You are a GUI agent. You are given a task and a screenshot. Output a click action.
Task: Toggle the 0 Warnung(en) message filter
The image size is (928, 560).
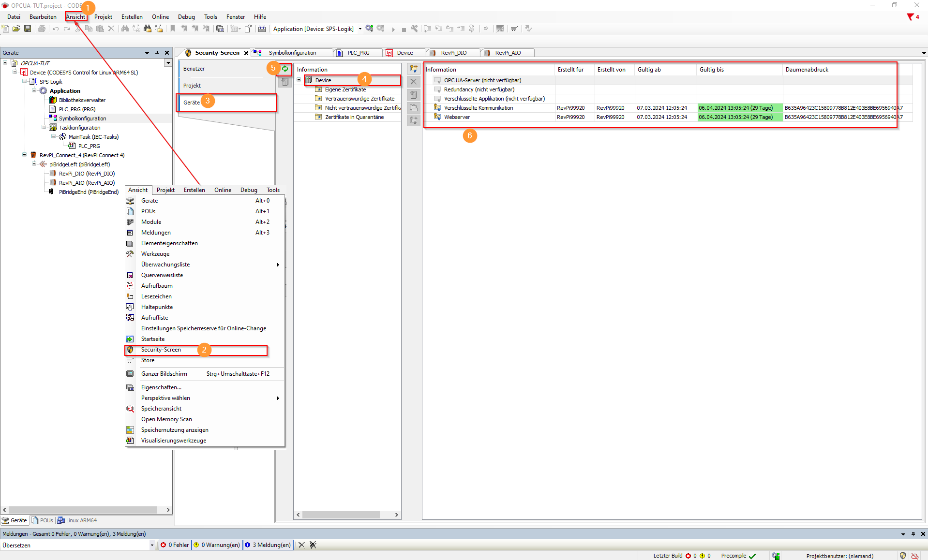click(x=217, y=545)
